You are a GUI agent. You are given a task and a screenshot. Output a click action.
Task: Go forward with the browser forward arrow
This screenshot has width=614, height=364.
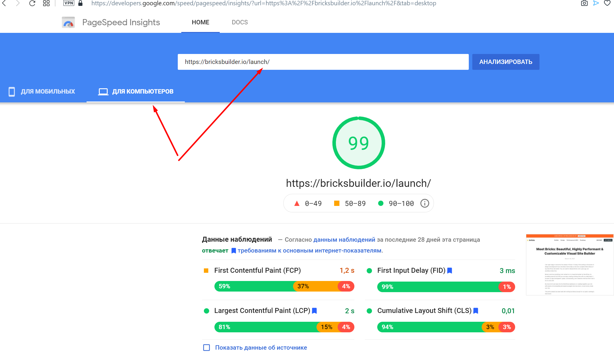point(18,3)
